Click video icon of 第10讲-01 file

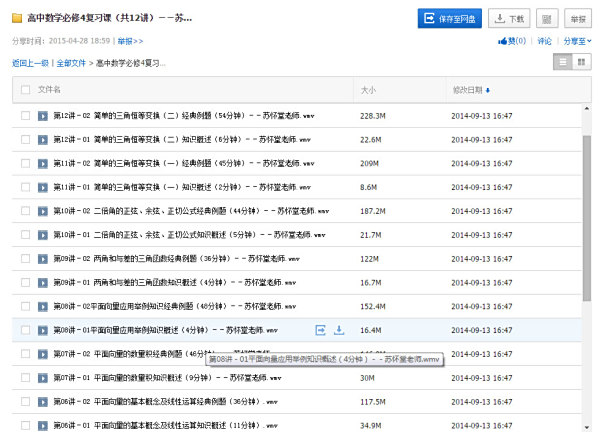click(43, 235)
